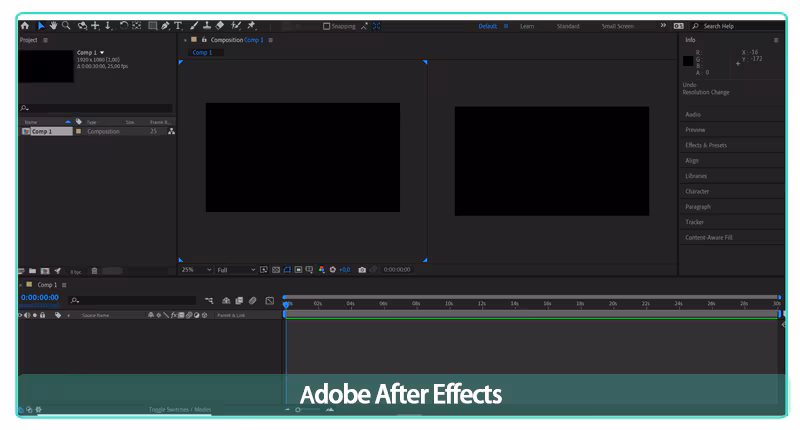Image resolution: width=800 pixels, height=430 pixels.
Task: Click the Graph Editor icon in timeline
Action: pyautogui.click(x=270, y=301)
